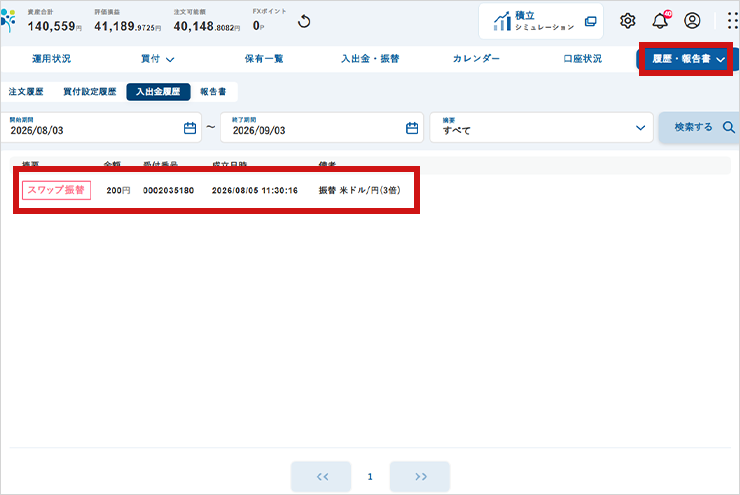Click the refresh balance icon
740x495 pixels.
(x=304, y=21)
